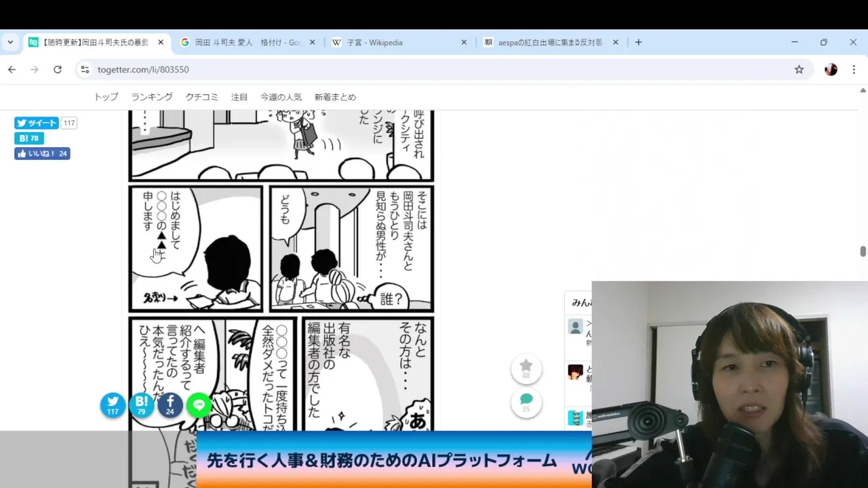Screen dimensions: 868x488
Task: Share via the round LINE icon
Action: tap(199, 405)
